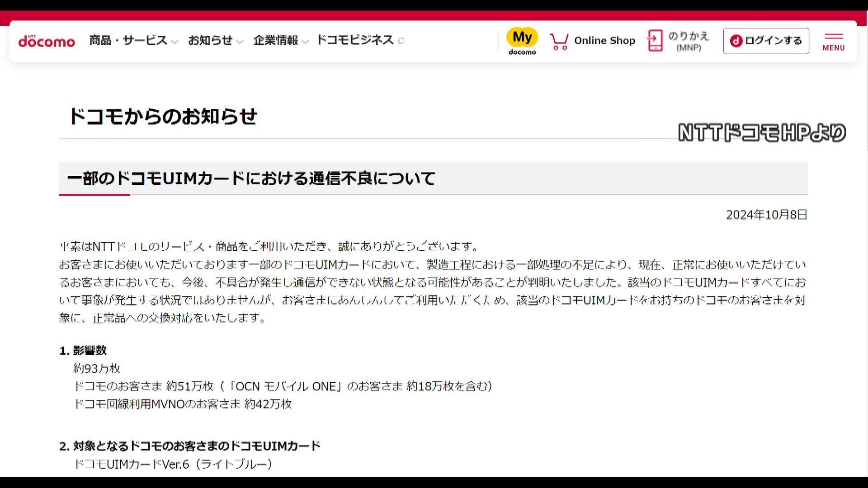Click external link icon beside ドコモビジネス
The image size is (868, 488).
[401, 41]
